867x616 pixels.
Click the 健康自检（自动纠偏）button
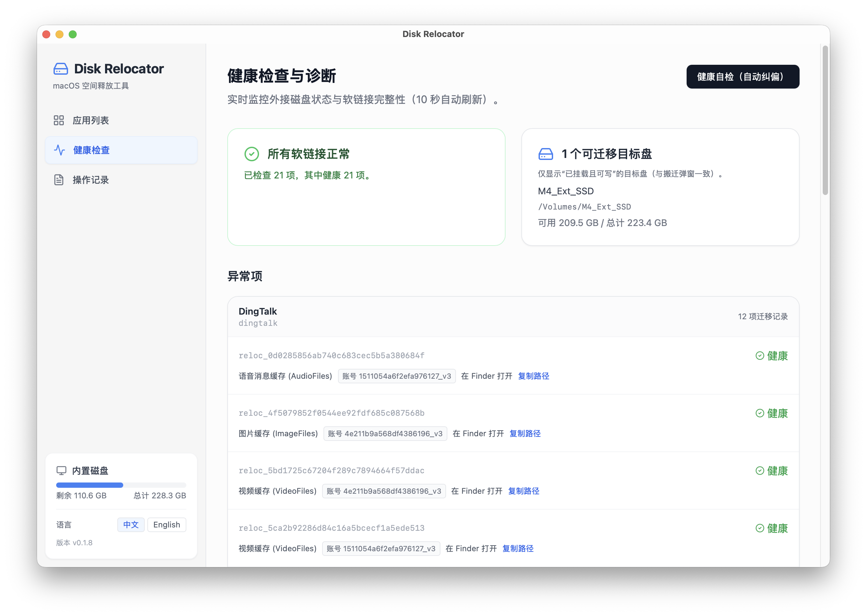click(x=743, y=76)
